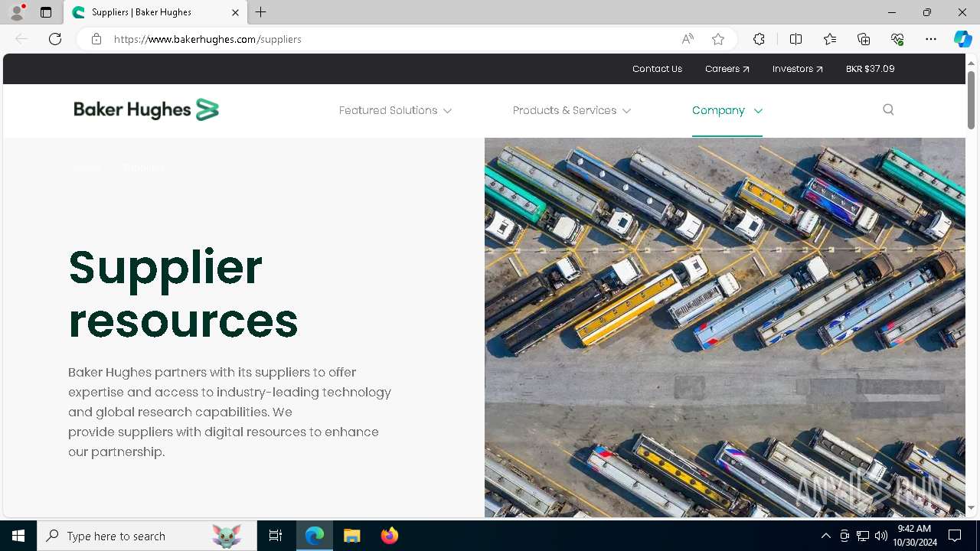Open Settings and more ellipsis menu
This screenshot has height=551, width=980.
tap(931, 39)
